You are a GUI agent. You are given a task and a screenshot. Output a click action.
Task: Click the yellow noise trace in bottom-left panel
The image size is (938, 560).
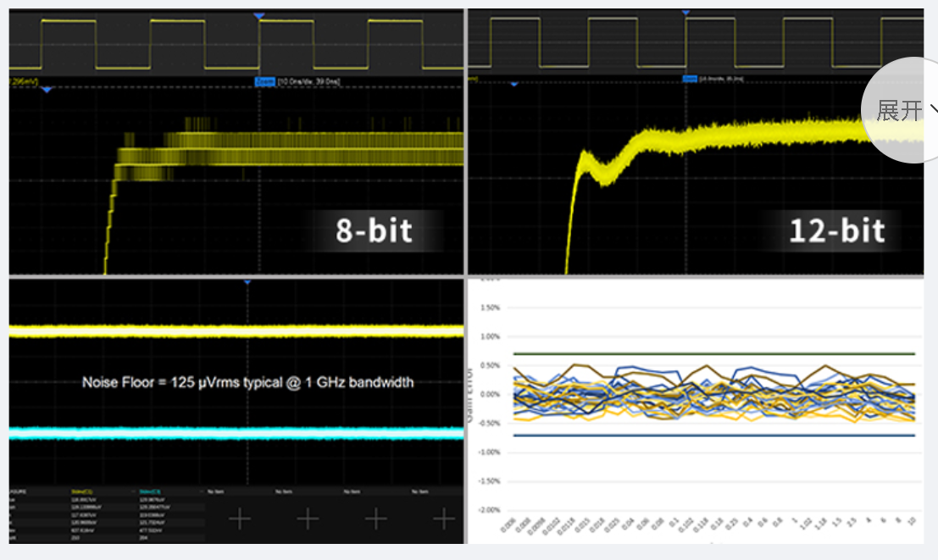coord(237,330)
